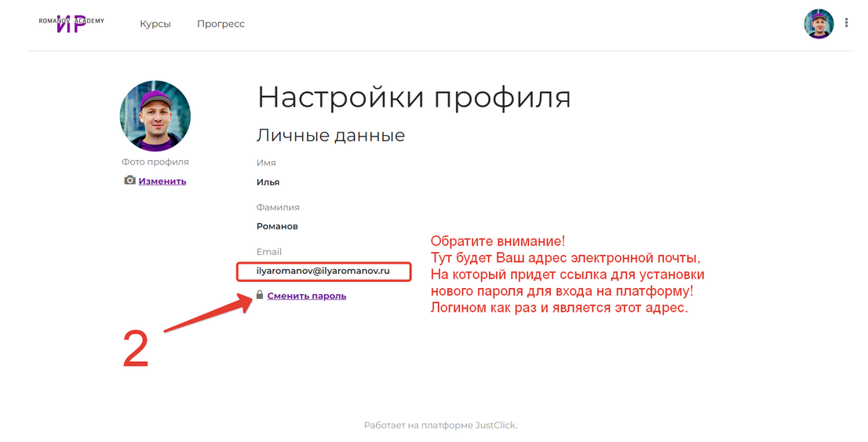Open the Сменить пароль link

click(x=306, y=296)
